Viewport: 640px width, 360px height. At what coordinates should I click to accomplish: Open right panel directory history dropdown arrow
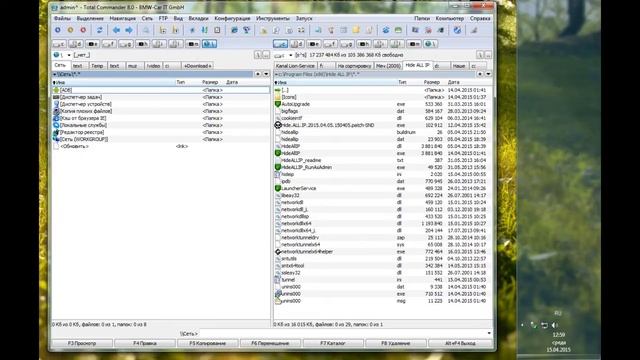tap(488, 74)
